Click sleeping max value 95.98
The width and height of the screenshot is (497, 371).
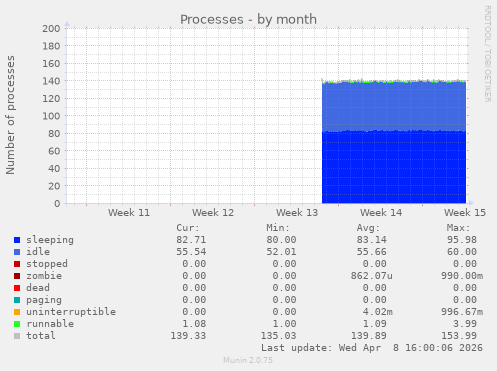pos(462,240)
